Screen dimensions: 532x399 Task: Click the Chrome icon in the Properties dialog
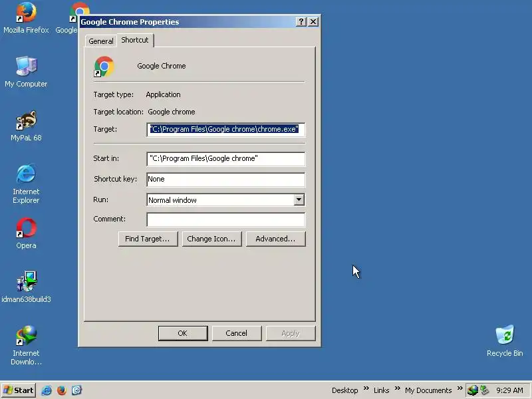pyautogui.click(x=104, y=66)
